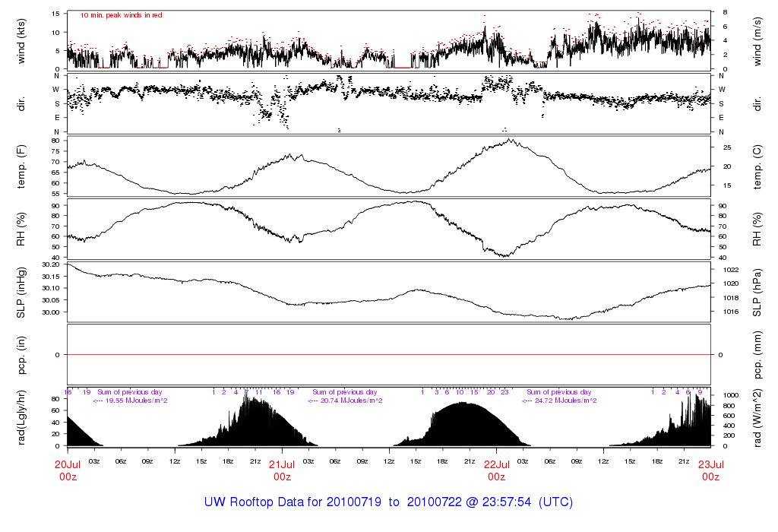This screenshot has width=778, height=532.
Task: Click the "30.15" pressure tick value
Action: 51,277
